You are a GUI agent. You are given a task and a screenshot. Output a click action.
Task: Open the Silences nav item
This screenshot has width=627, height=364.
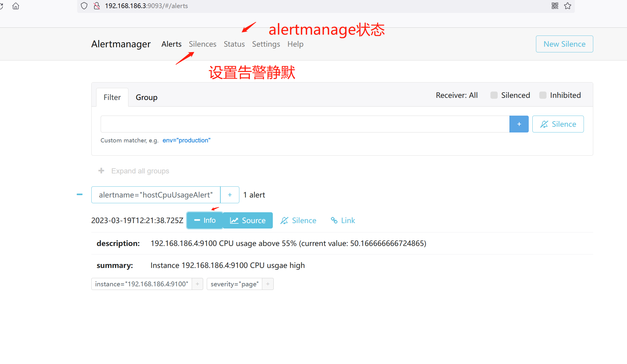(202, 44)
